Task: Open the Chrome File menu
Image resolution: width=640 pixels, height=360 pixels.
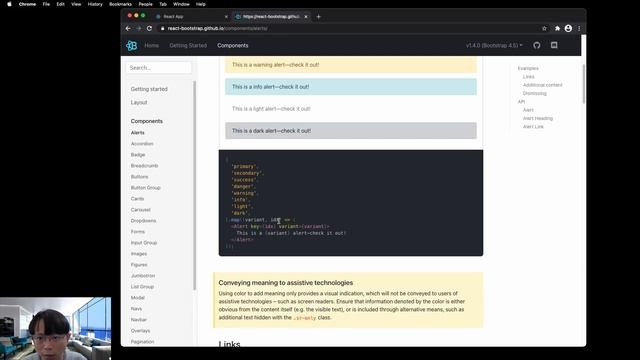Action: [46, 4]
